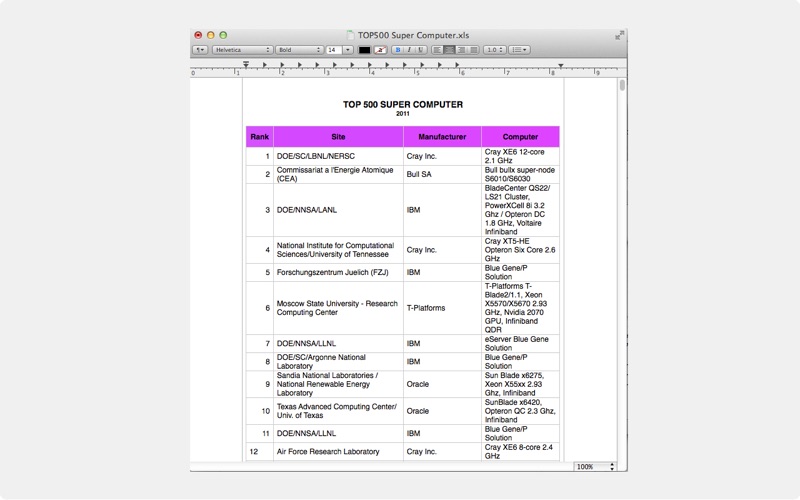Viewport: 800px width, 500px height.
Task: Click the DOE/SC/Argonne National Laboratory cell
Action: (338, 362)
